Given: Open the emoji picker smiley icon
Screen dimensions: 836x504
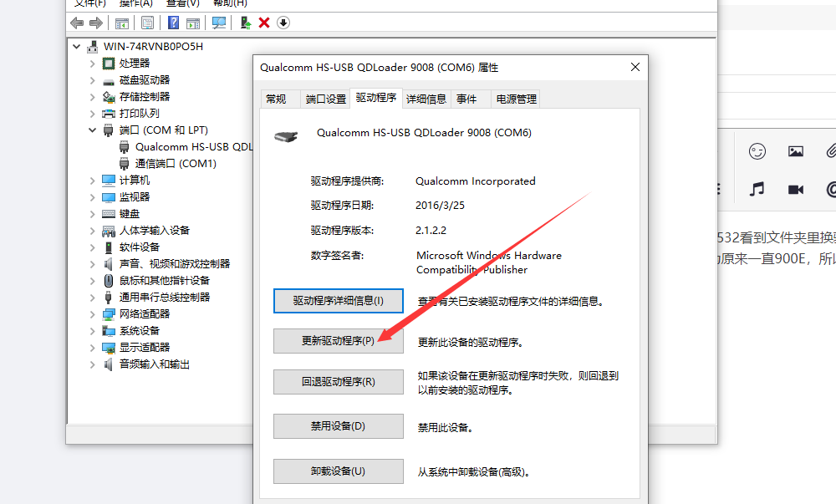Looking at the screenshot, I should tap(757, 151).
